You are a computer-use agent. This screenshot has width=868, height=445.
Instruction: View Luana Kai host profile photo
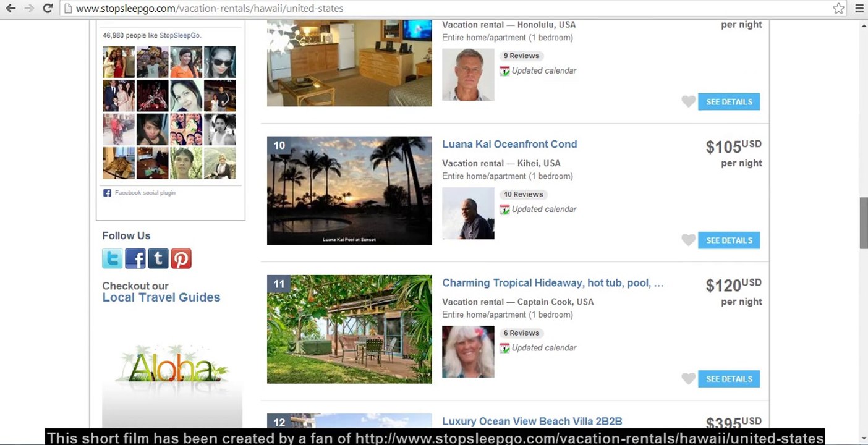pos(468,213)
